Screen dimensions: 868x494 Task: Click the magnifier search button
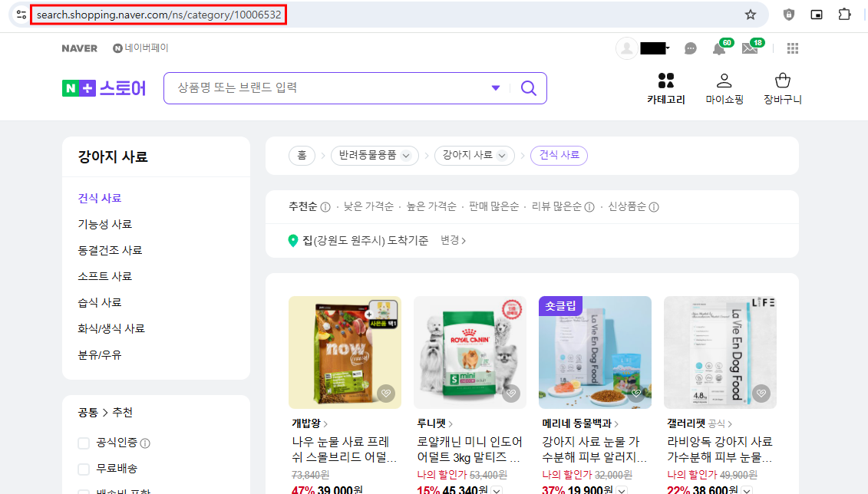click(x=529, y=88)
